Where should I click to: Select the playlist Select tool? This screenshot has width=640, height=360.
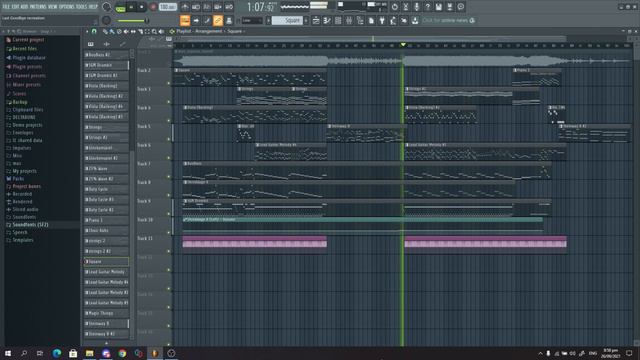147,31
